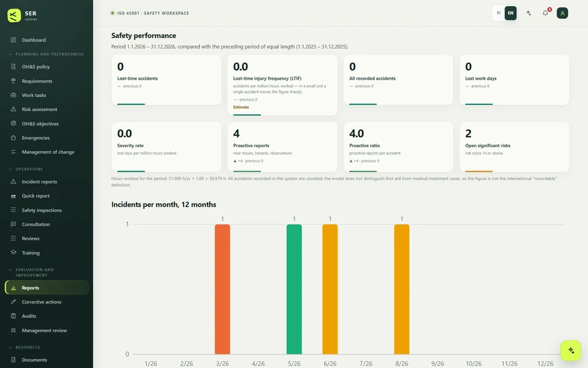Click the Incident reports warning icon

(13, 182)
